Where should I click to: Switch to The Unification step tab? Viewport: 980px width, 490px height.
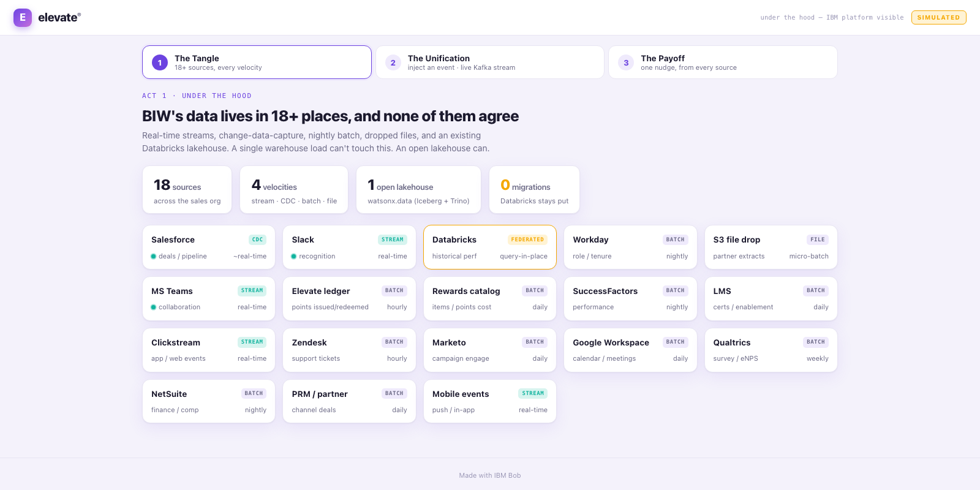(490, 62)
